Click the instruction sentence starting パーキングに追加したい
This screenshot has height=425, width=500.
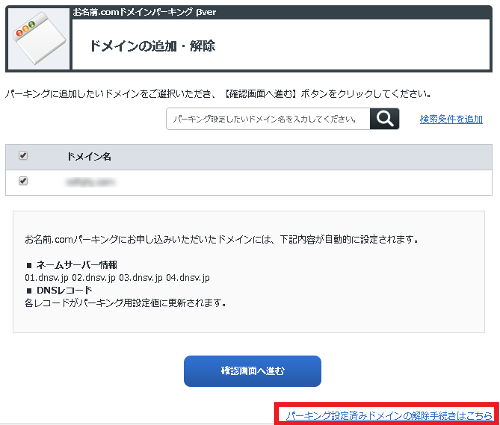coord(218,94)
